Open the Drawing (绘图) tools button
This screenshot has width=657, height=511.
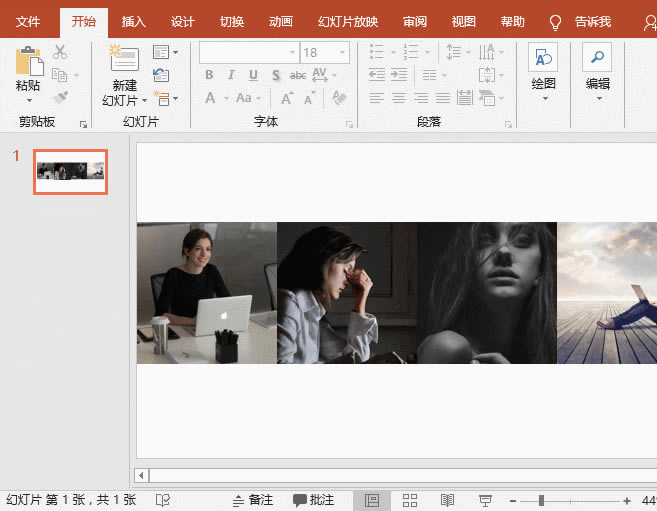pos(543,59)
